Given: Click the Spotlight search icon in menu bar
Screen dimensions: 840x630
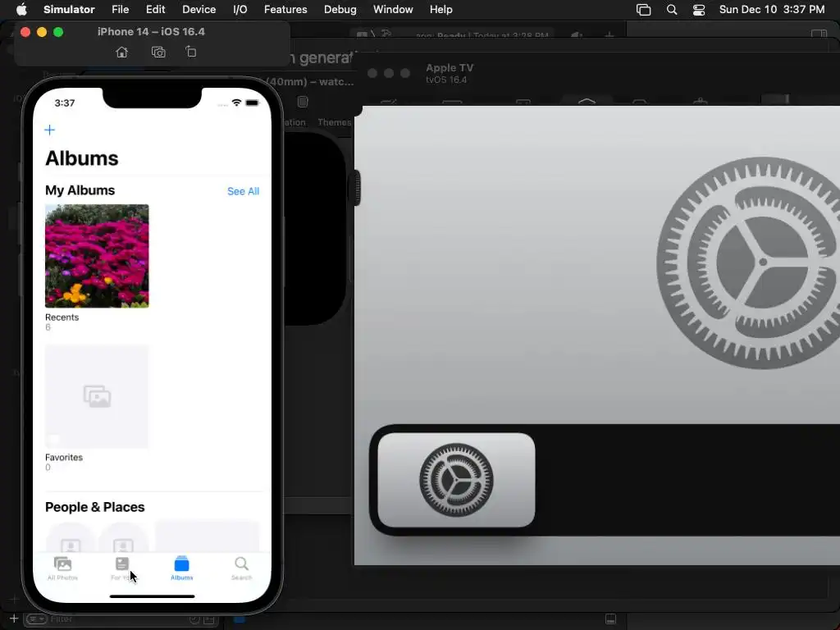Looking at the screenshot, I should click(671, 10).
